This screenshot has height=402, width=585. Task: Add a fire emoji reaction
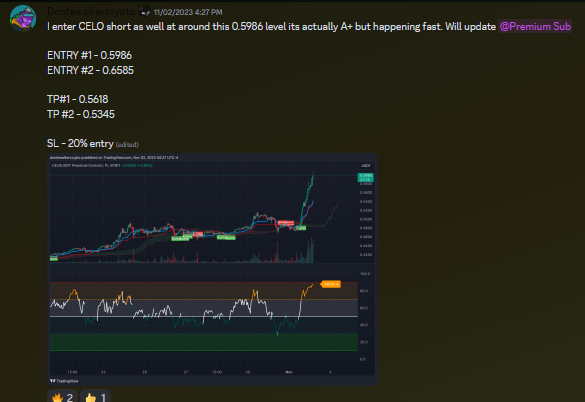coord(62,396)
